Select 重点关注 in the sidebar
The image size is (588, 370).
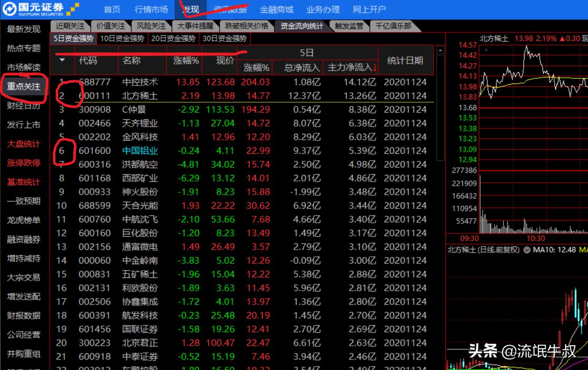coord(24,86)
